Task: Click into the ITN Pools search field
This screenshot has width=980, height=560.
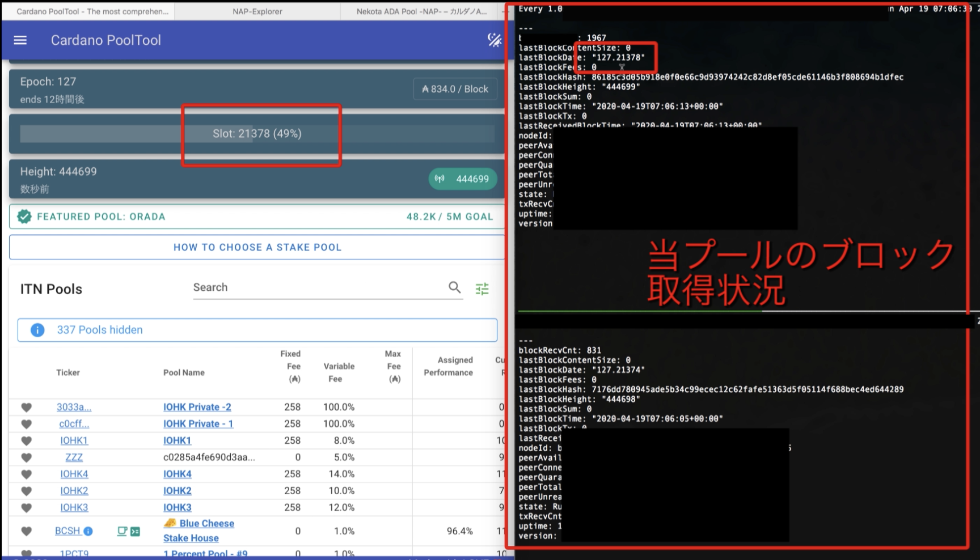Action: (x=318, y=287)
